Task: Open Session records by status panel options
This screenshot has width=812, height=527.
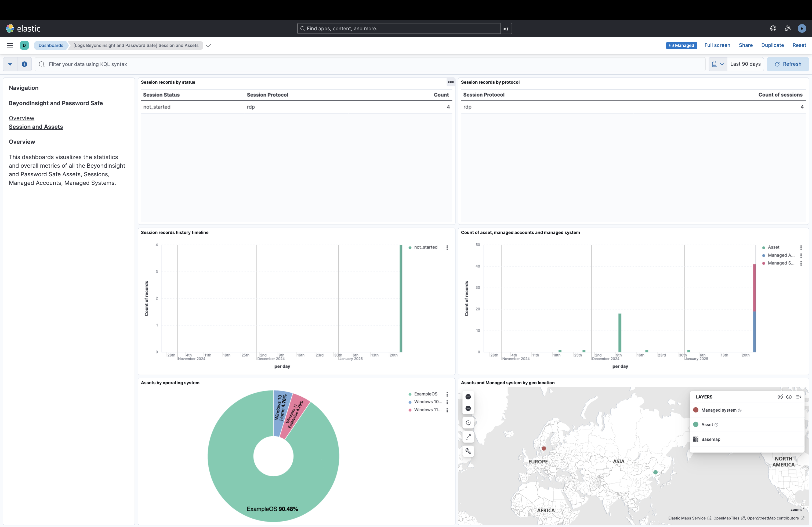Action: (x=451, y=82)
